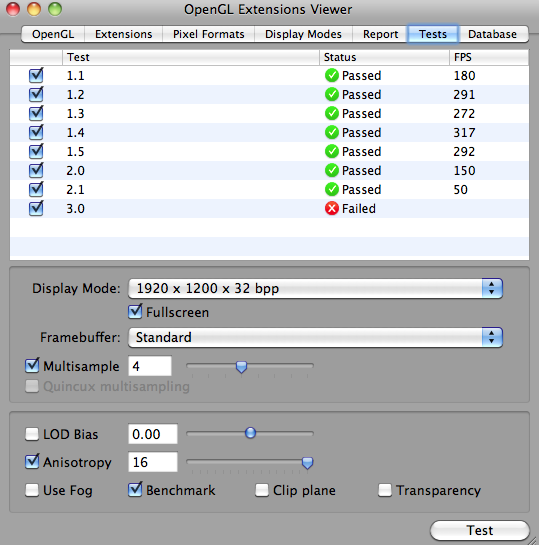This screenshot has width=539, height=545.
Task: Click the green Passed icon for test 1.2
Action: pos(332,95)
